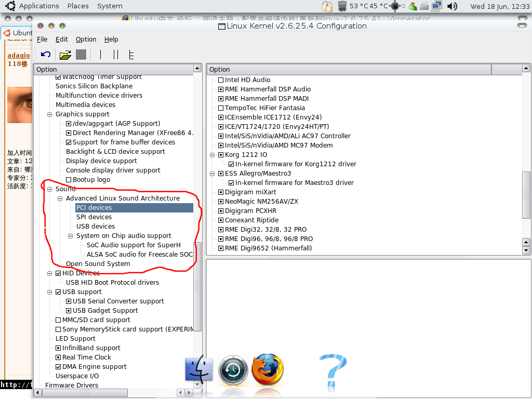
Task: Collapse the Korg 1212 IO node
Action: pos(212,155)
